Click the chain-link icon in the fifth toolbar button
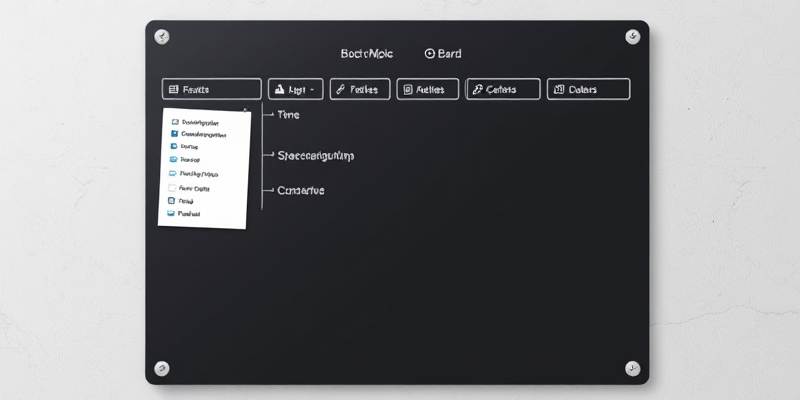This screenshot has height=400, width=800. click(476, 90)
